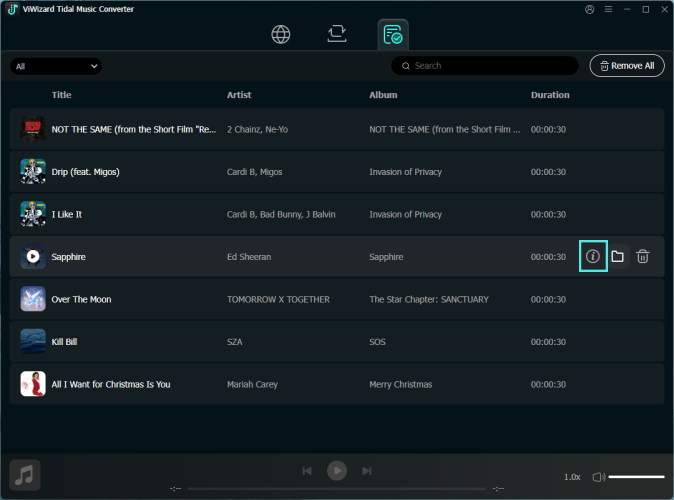Seek on the playback progress bar
The image size is (674, 500).
click(337, 489)
